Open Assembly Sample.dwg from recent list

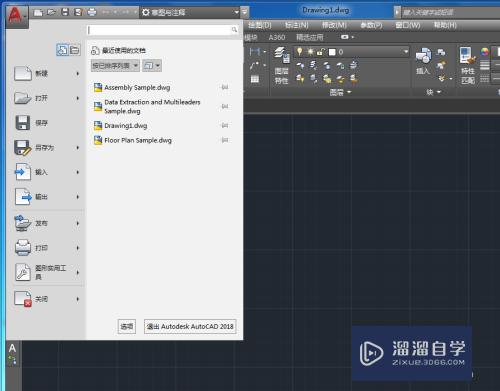[137, 87]
